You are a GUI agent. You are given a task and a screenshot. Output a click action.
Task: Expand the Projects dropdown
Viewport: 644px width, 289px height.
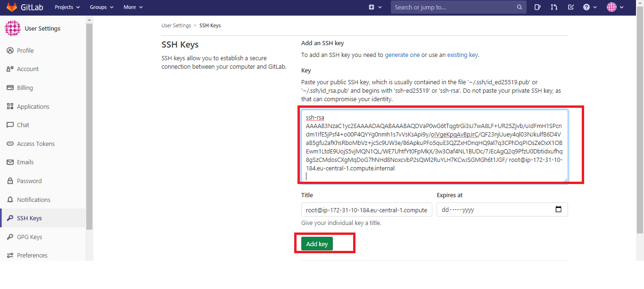pyautogui.click(x=67, y=7)
